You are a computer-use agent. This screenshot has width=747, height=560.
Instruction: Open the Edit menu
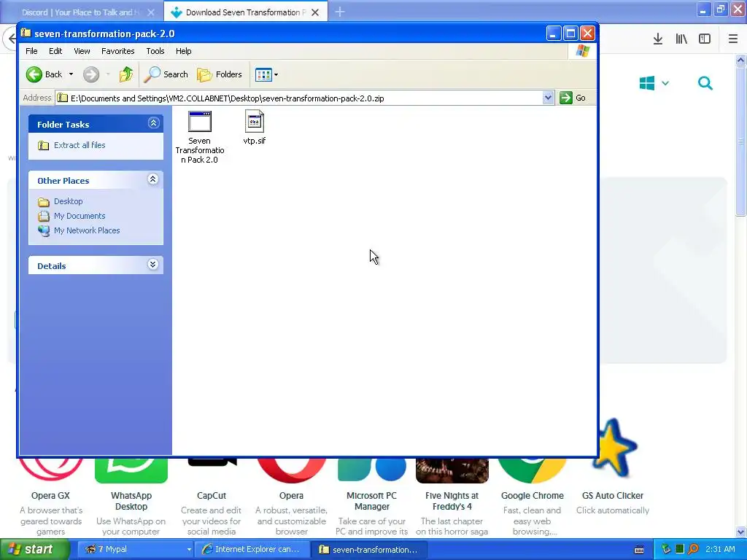pyautogui.click(x=55, y=51)
